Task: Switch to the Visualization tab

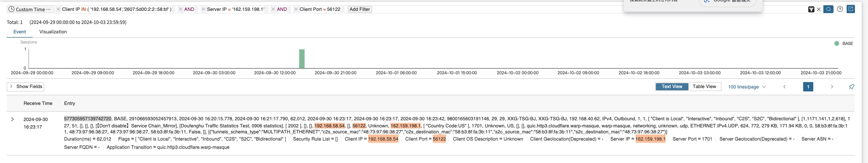Action: tap(53, 32)
